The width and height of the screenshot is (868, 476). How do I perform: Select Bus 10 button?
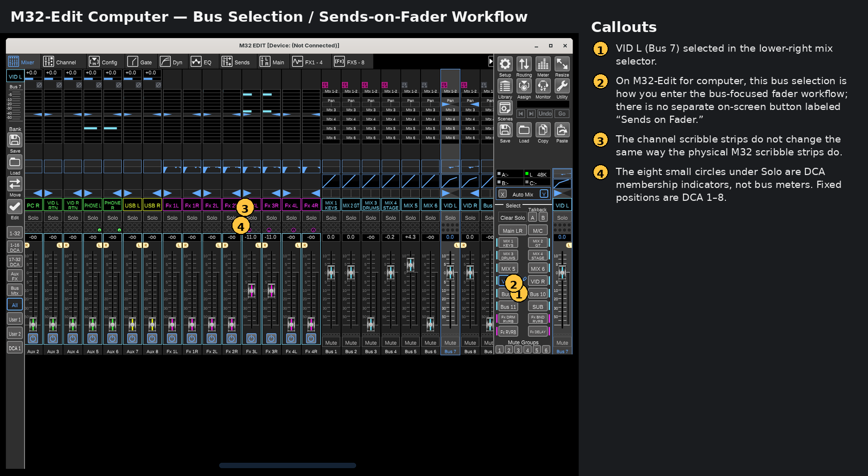tap(538, 294)
